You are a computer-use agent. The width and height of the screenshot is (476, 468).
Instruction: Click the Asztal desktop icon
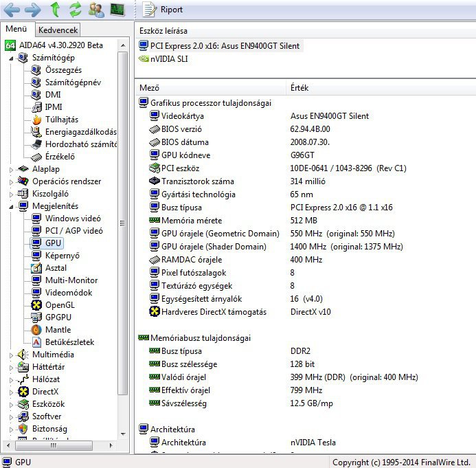[x=36, y=268]
